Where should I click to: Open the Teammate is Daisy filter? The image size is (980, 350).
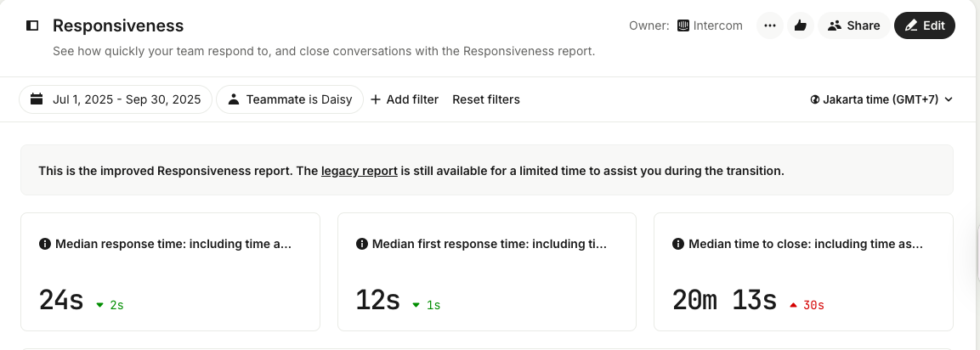tap(290, 99)
